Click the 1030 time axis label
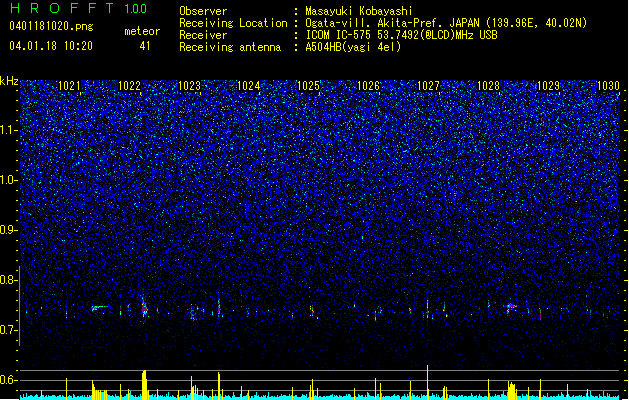Viewport: 629px width, 400px height. click(x=608, y=86)
